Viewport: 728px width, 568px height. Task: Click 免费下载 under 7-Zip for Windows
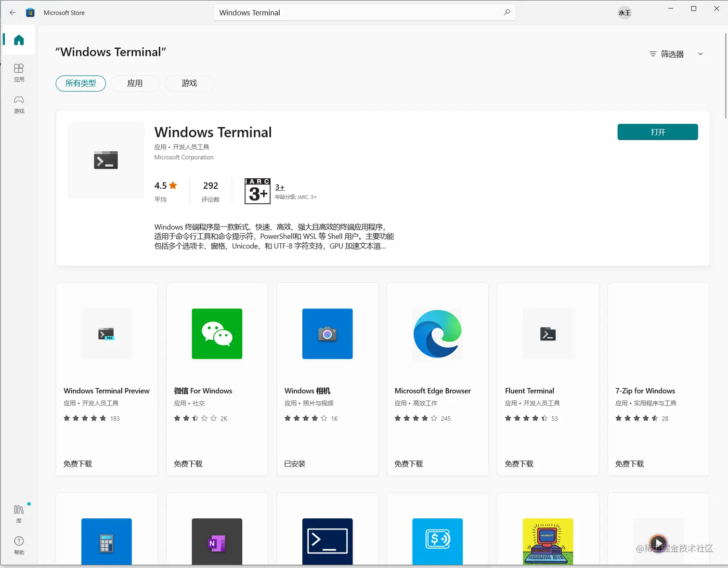tap(630, 464)
